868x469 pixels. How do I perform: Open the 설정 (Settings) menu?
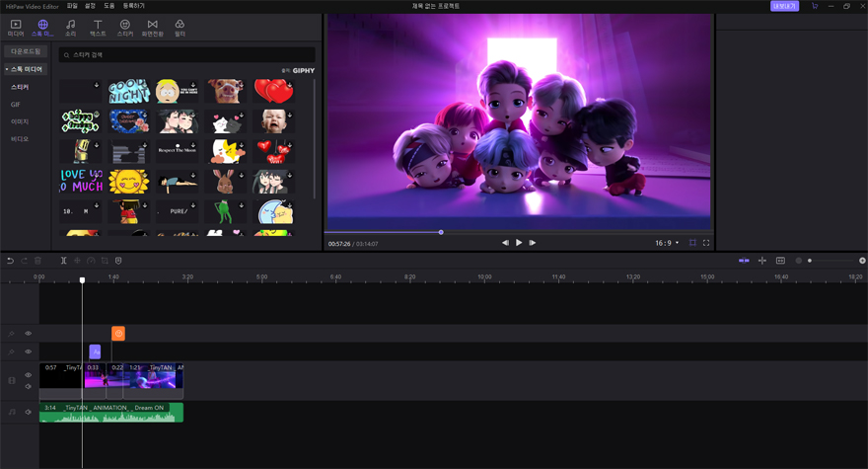click(x=90, y=6)
